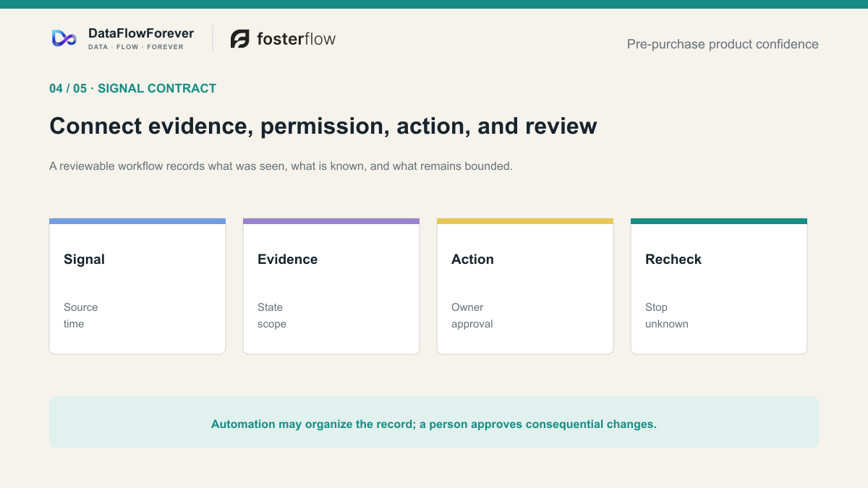Click 'Owner' in the Action card
Viewport: 868px width, 488px height.
pos(467,307)
